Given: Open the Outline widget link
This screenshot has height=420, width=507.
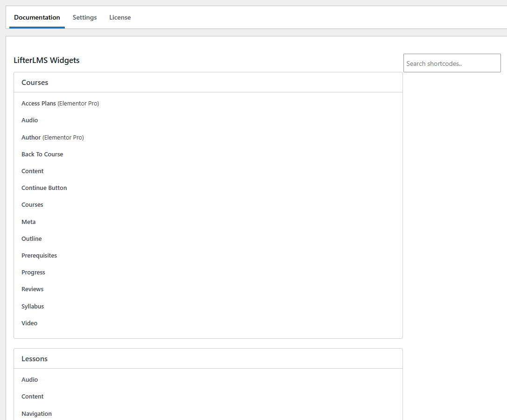Looking at the screenshot, I should (32, 239).
